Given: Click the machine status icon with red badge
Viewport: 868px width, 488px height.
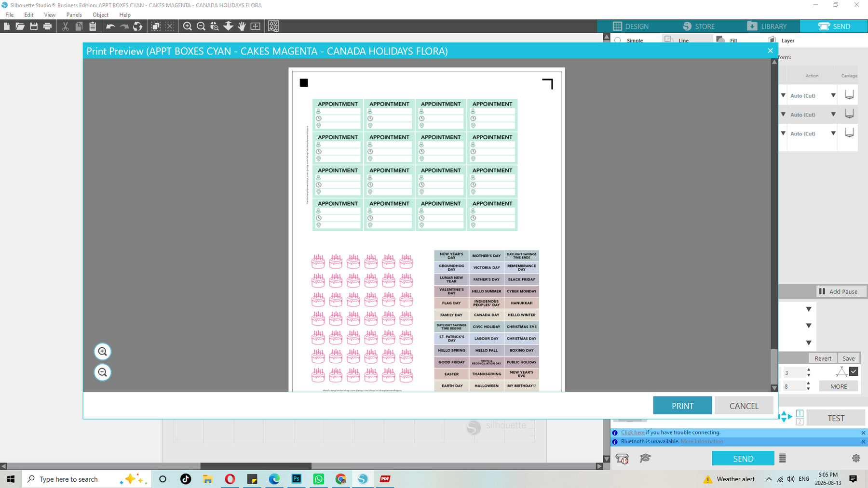Looking at the screenshot, I should (622, 459).
